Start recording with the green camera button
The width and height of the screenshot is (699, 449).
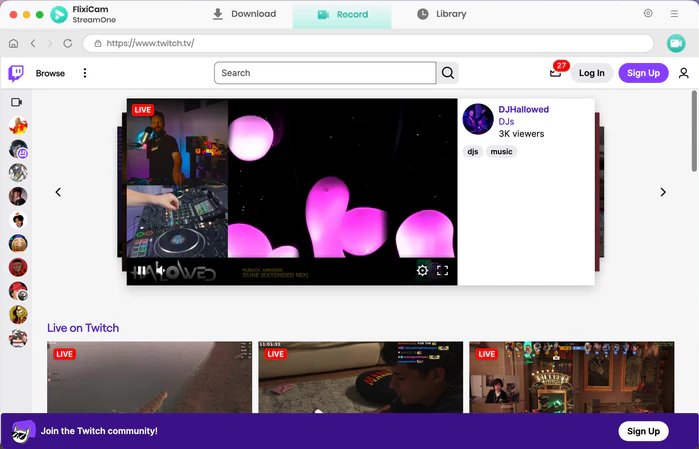[x=676, y=43]
